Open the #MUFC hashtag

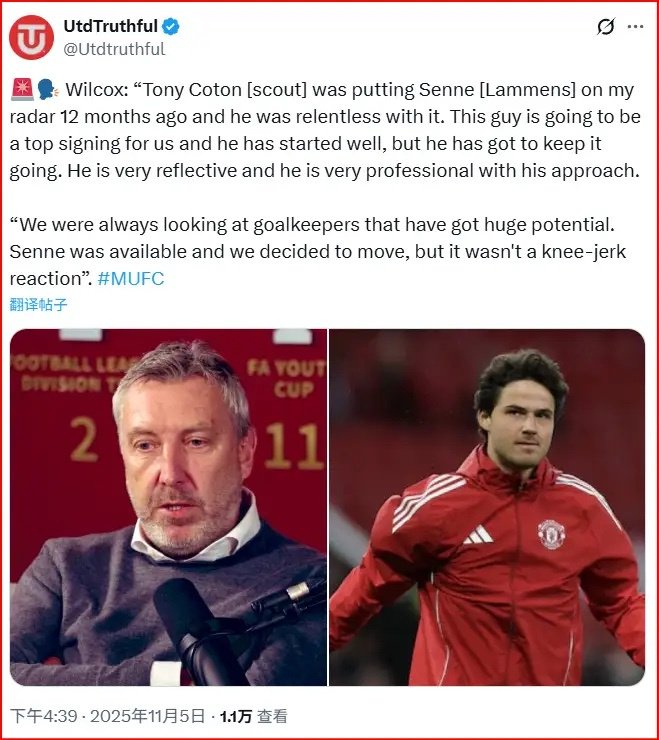coord(131,279)
